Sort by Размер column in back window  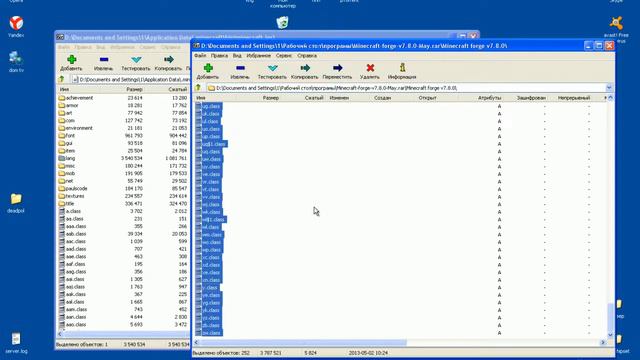pos(134,89)
